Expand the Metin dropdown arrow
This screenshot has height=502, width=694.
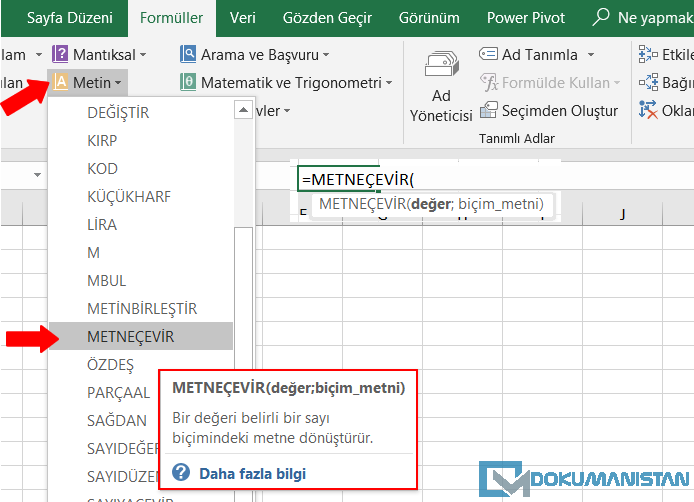point(118,83)
